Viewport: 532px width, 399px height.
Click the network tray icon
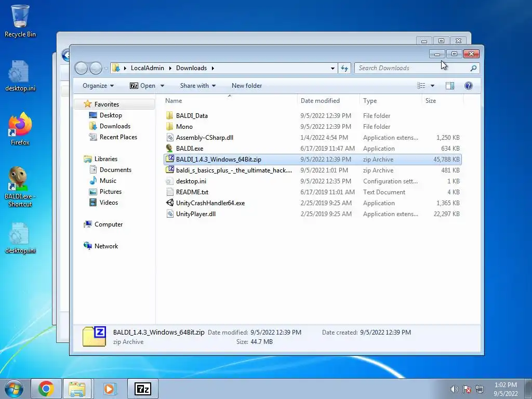pos(480,389)
